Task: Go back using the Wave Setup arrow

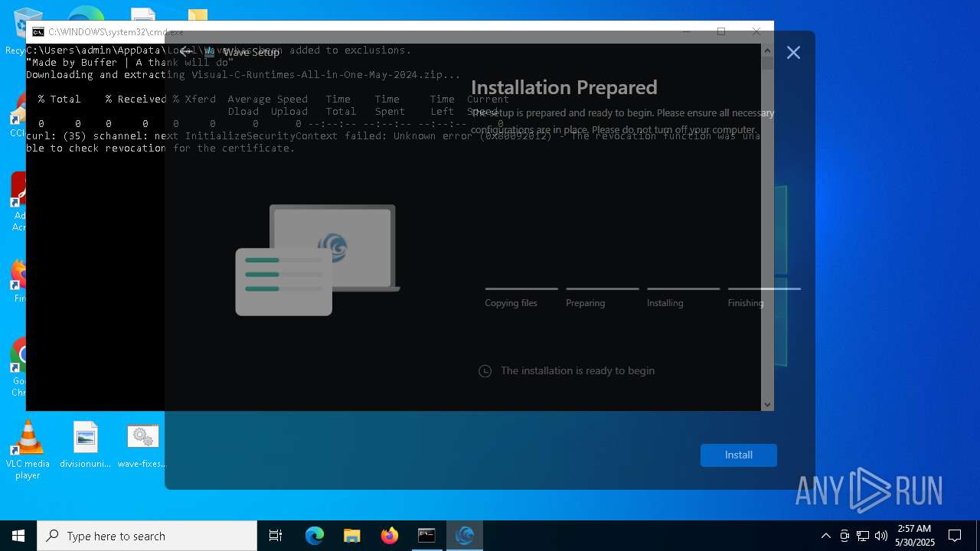Action: pos(185,52)
